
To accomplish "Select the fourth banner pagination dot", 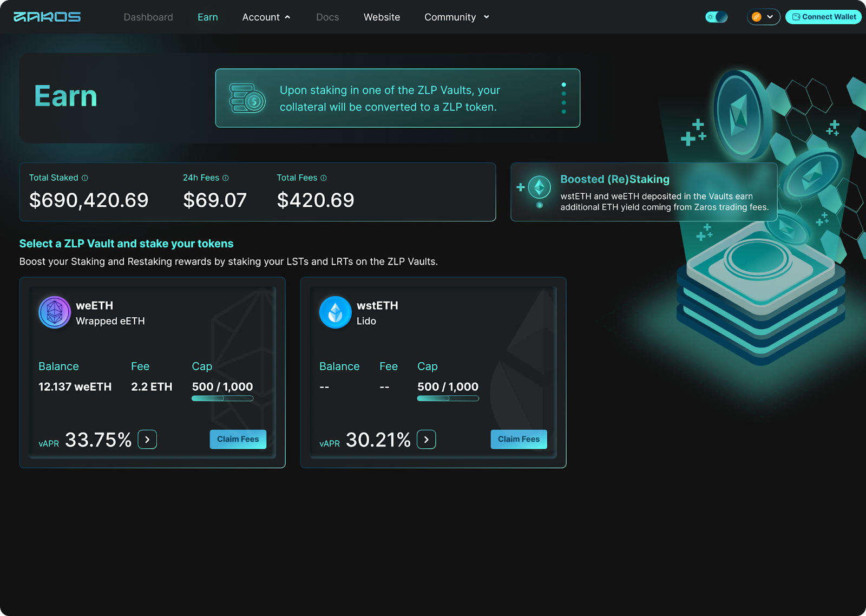I will [x=563, y=112].
